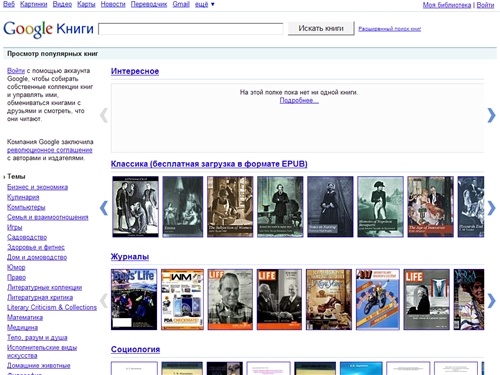The width and height of the screenshot is (500, 375).
Task: Next arrow on the Интересное shelf
Action: (x=491, y=115)
